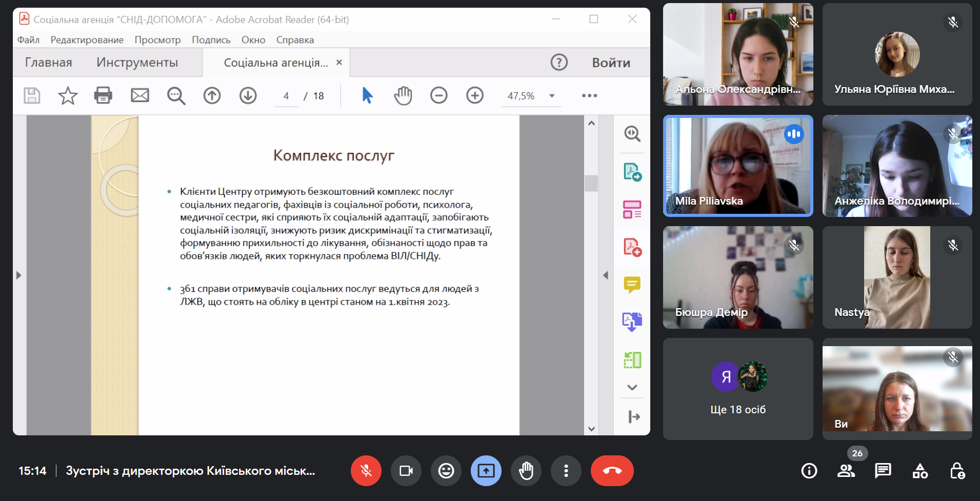The image size is (980, 501).
Task: Click the Войти sign-in button
Action: coord(611,63)
